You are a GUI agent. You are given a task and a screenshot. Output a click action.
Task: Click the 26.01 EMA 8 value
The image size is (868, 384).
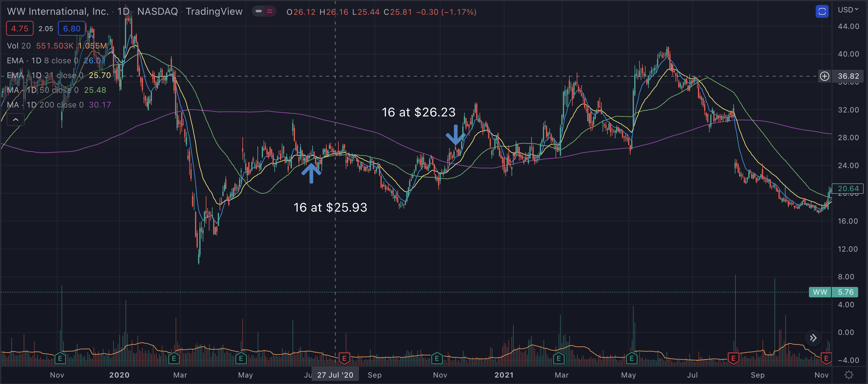click(x=94, y=61)
